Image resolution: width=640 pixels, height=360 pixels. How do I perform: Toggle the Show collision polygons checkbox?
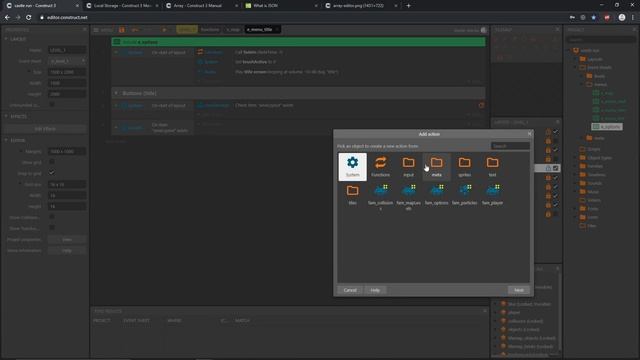point(52,217)
